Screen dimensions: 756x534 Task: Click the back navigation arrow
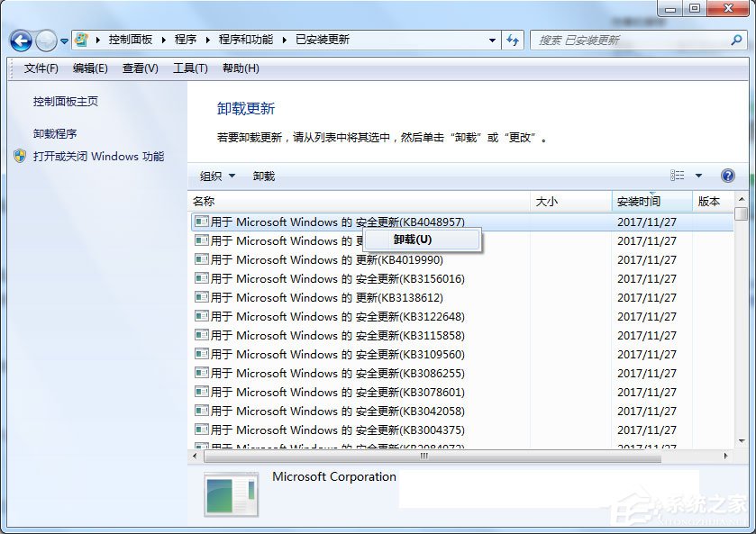[x=20, y=41]
